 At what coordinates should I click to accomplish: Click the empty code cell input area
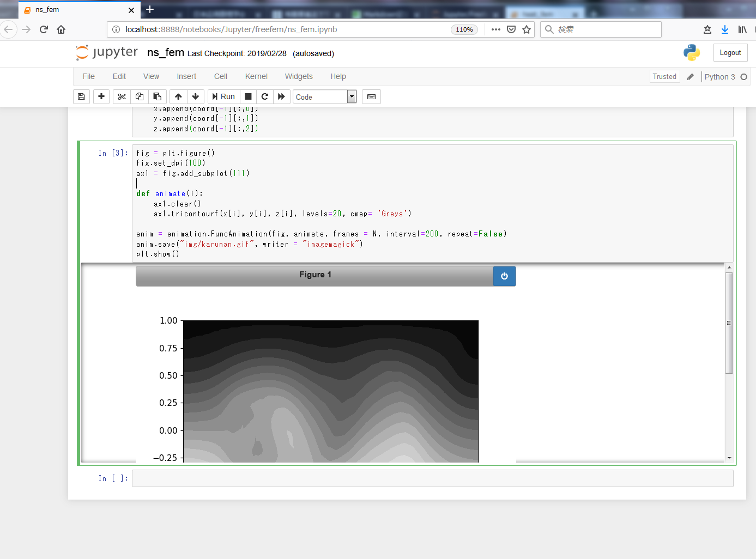point(432,478)
